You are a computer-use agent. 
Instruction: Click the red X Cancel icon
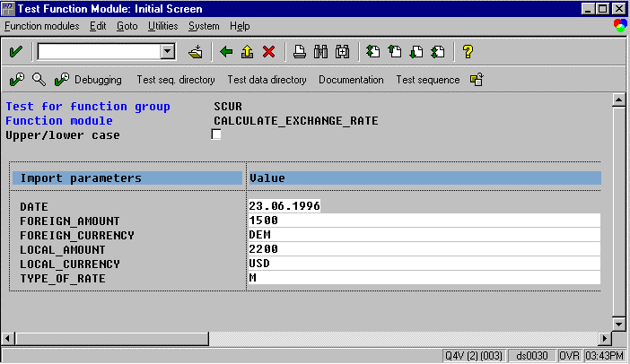click(267, 52)
